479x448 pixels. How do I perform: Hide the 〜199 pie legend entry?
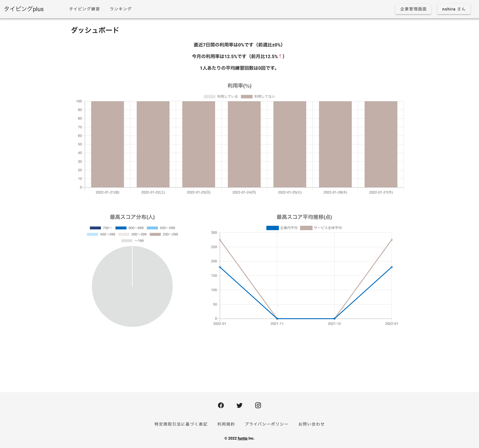tap(127, 241)
